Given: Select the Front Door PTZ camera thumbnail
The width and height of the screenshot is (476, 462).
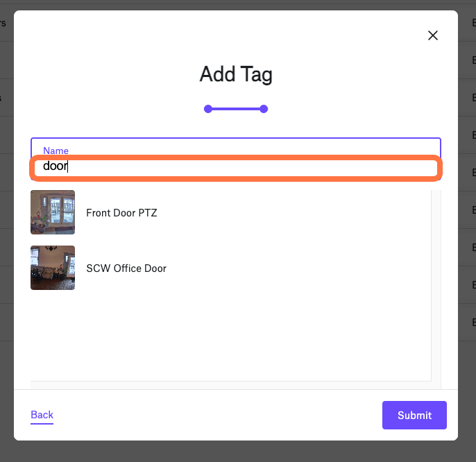Looking at the screenshot, I should pos(53,212).
